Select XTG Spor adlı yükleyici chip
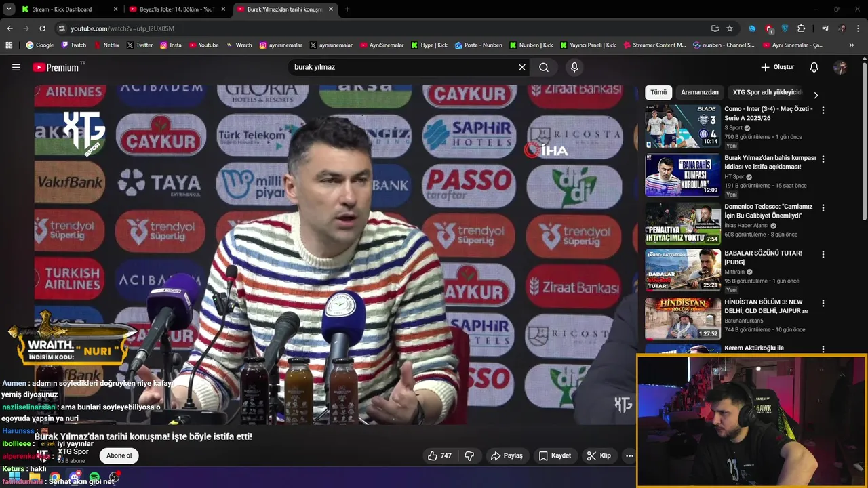This screenshot has height=488, width=868. [x=767, y=92]
